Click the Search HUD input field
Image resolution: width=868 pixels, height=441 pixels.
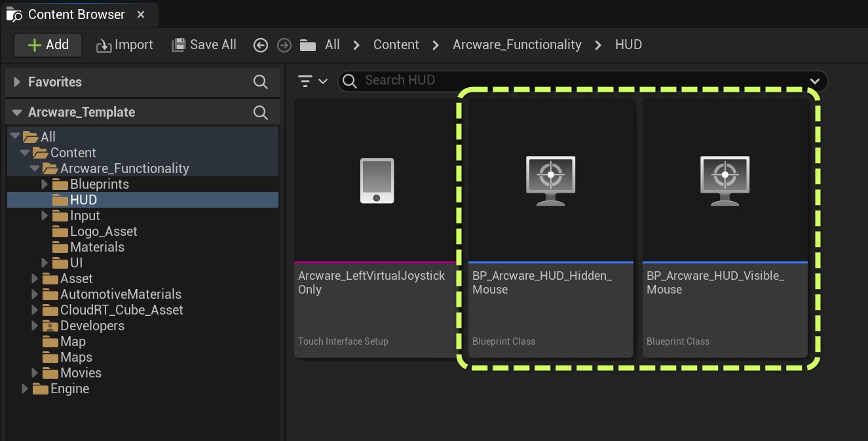[x=576, y=81]
